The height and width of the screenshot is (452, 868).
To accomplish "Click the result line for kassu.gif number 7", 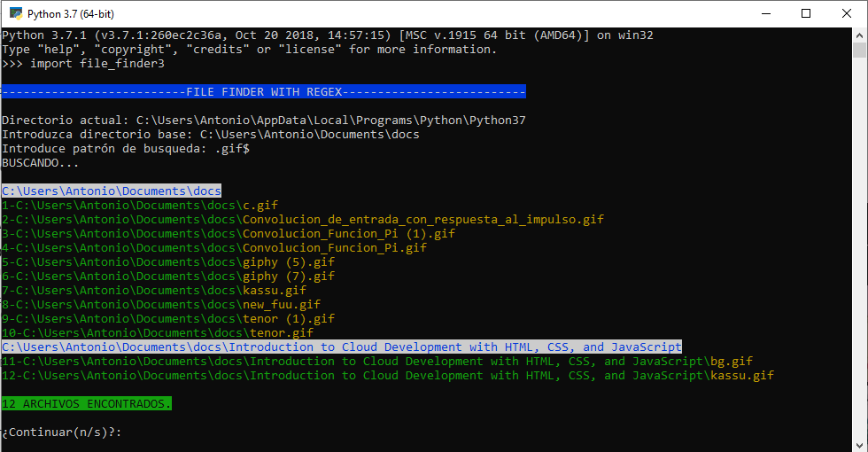I will (154, 291).
